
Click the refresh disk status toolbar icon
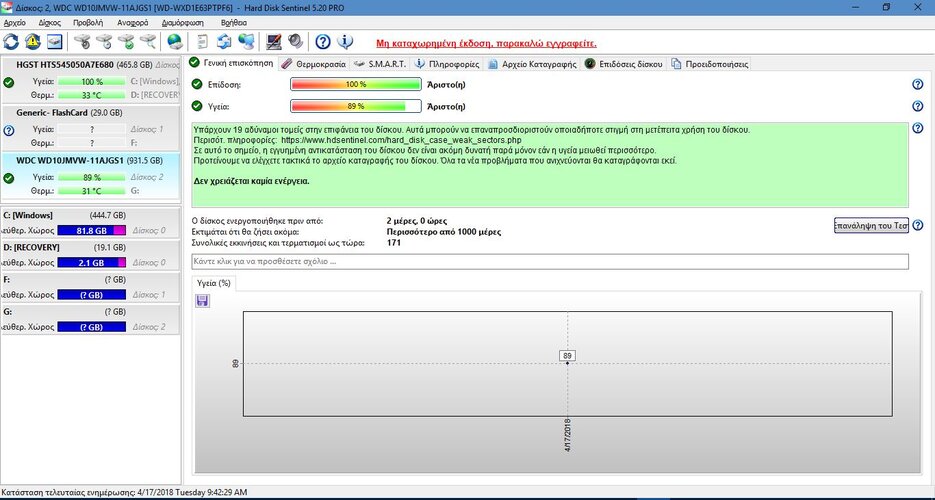11,42
